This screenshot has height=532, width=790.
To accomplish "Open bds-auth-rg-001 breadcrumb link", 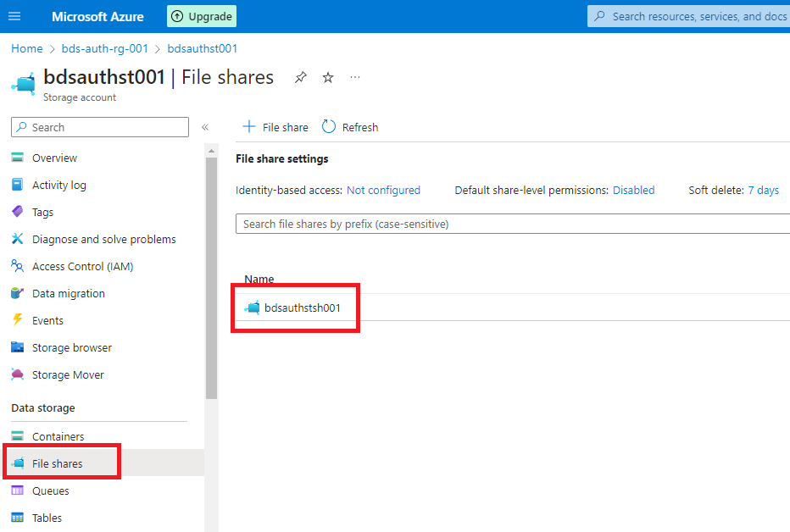I will tap(105, 48).
